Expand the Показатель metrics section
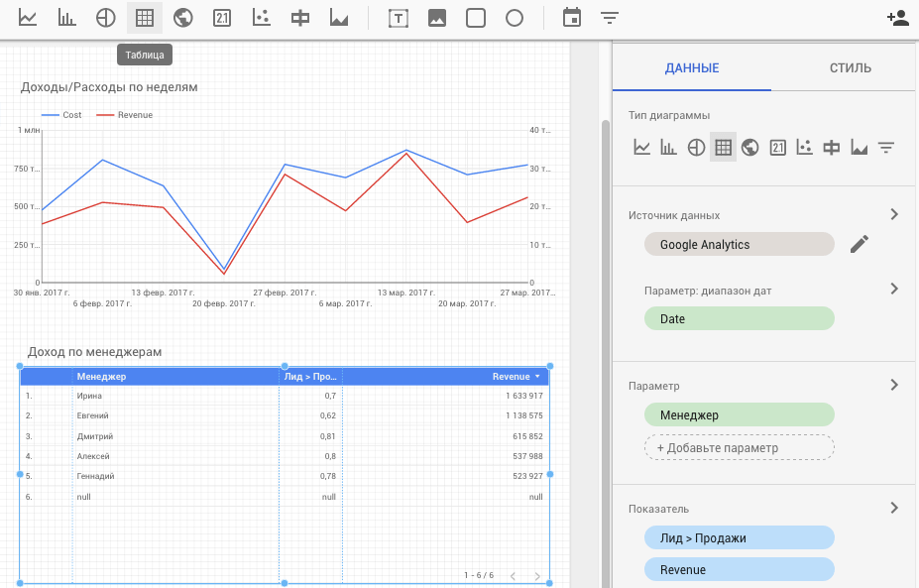Image resolution: width=919 pixels, height=588 pixels. 893,508
